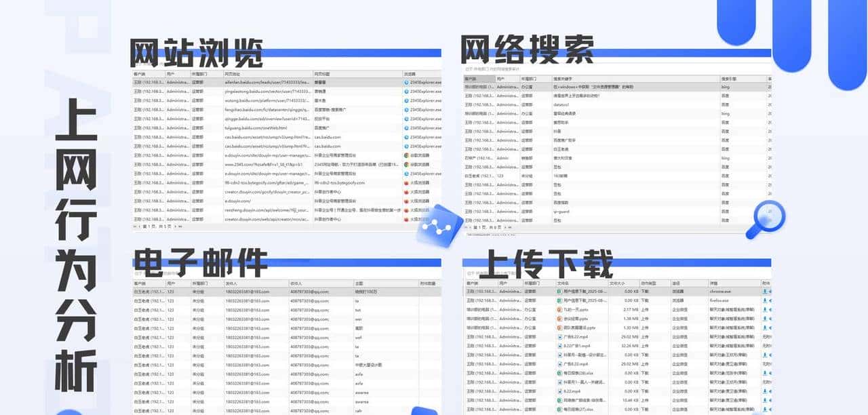Image resolution: width=868 pixels, height=415 pixels.
Task: Sort by the 文件大小 column header
Action: (x=618, y=283)
